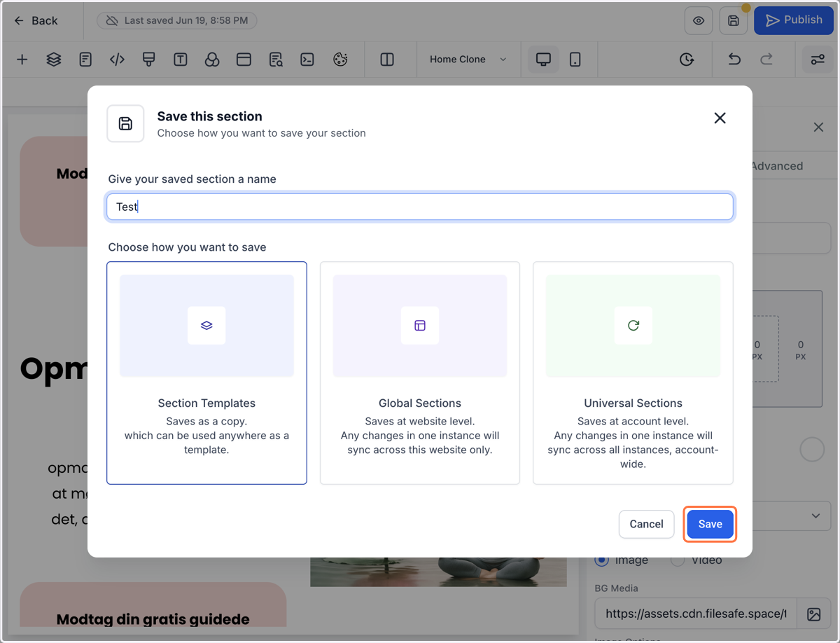Select the paint brush styling icon

click(148, 60)
